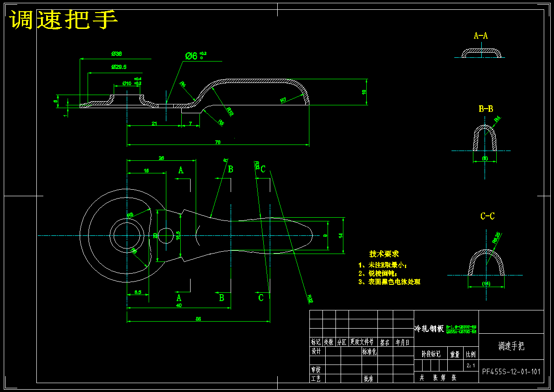The width and height of the screenshot is (554, 392).
Task: Select the R9.25 radius label in section C-C
Action: (496, 238)
